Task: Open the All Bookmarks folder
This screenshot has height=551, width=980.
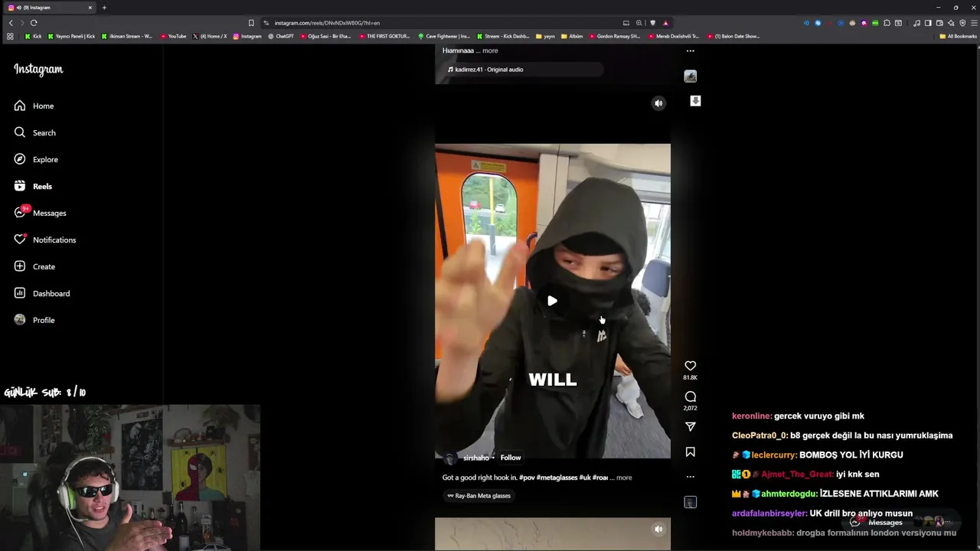Action: pos(958,36)
